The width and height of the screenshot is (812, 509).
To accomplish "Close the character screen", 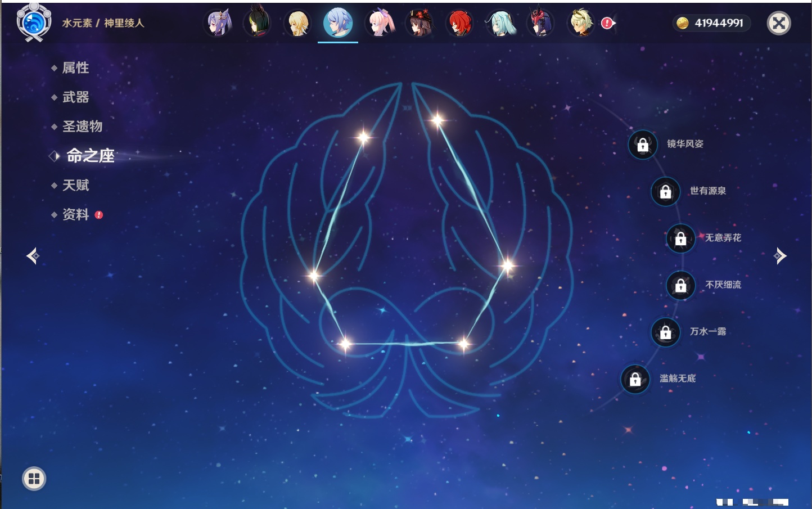I will coord(779,23).
